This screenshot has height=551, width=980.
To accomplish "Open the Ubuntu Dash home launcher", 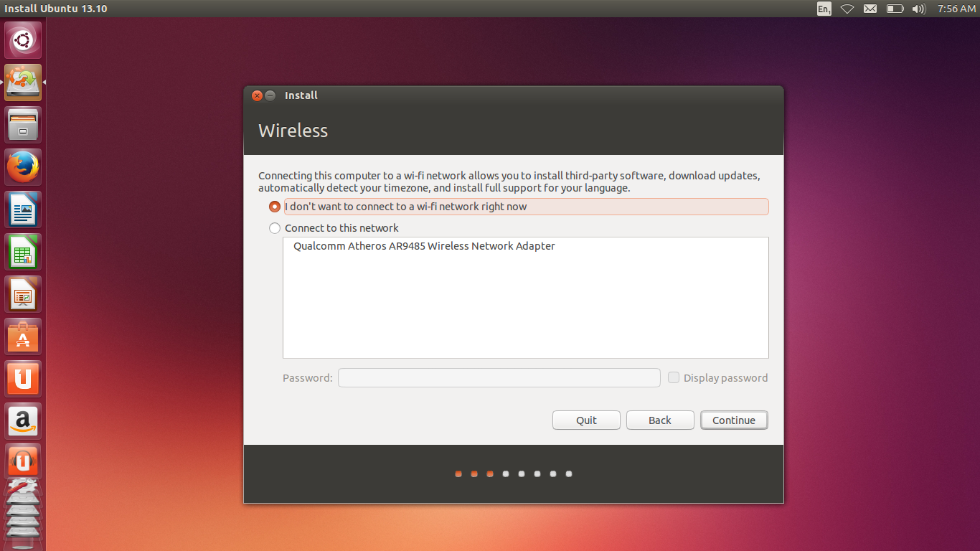I will 23,40.
